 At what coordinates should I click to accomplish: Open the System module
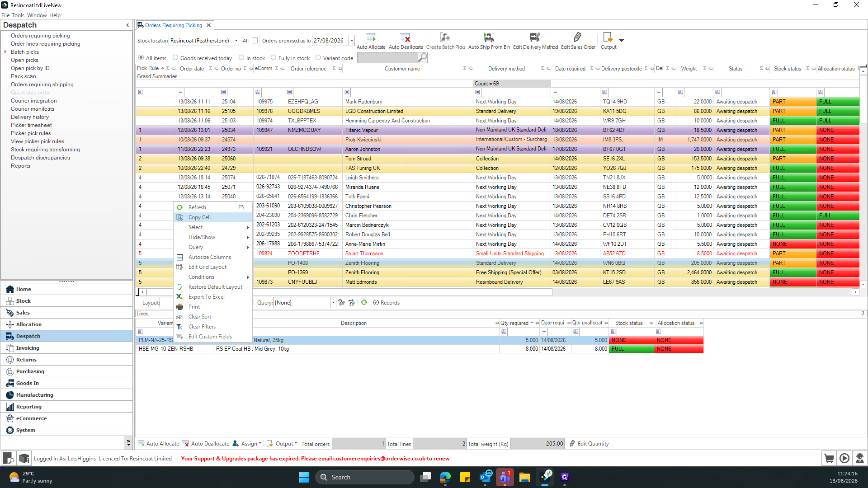(x=66, y=430)
